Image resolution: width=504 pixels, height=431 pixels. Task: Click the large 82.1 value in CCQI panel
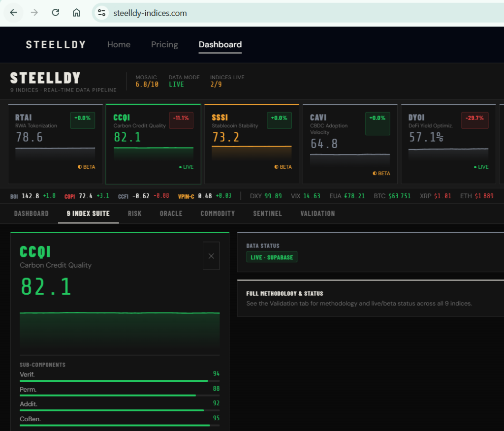(x=46, y=286)
